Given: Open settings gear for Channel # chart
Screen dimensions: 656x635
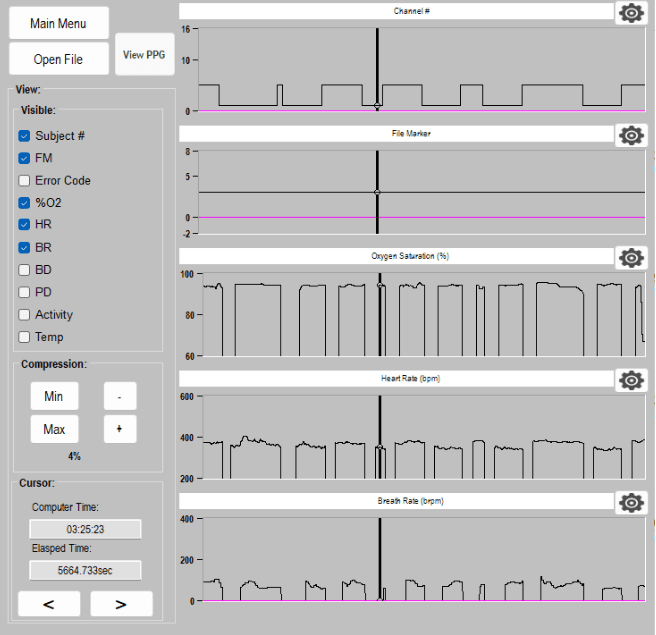Looking at the screenshot, I should 631,12.
